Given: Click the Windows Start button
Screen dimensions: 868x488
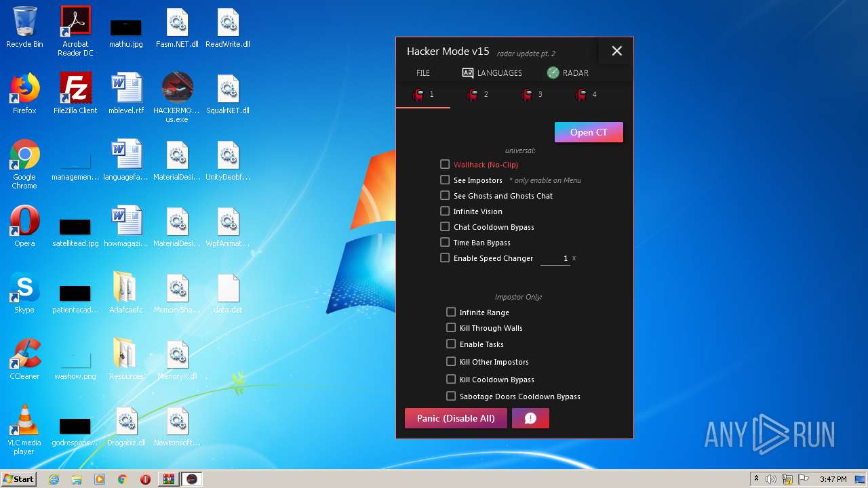Looking at the screenshot, I should 19,479.
